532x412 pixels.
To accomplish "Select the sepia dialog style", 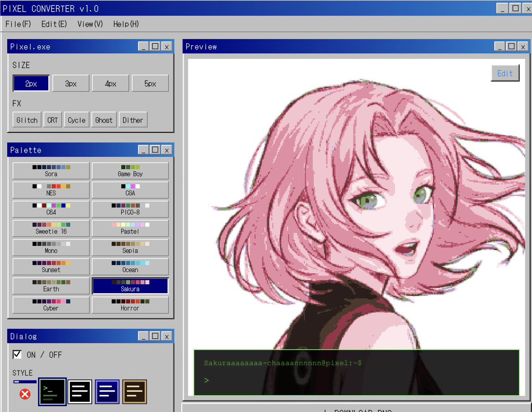I will click(x=135, y=390).
